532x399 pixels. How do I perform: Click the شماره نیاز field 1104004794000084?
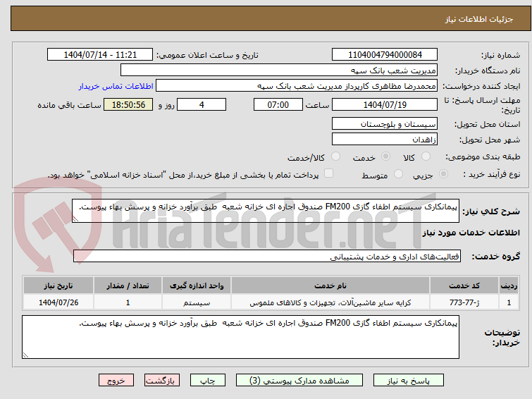385,54
